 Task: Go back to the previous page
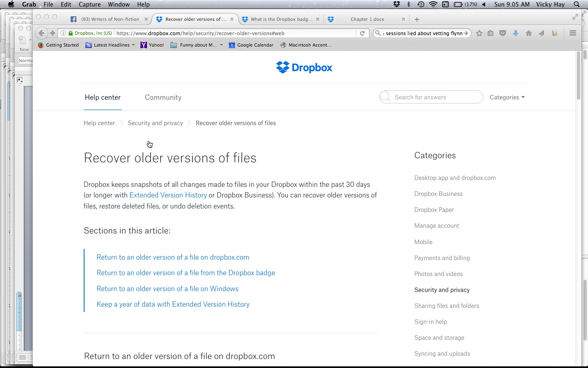[41, 34]
